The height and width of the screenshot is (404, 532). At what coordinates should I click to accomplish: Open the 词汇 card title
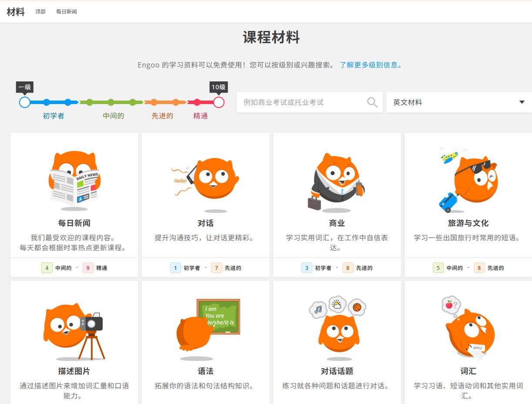pyautogui.click(x=468, y=371)
